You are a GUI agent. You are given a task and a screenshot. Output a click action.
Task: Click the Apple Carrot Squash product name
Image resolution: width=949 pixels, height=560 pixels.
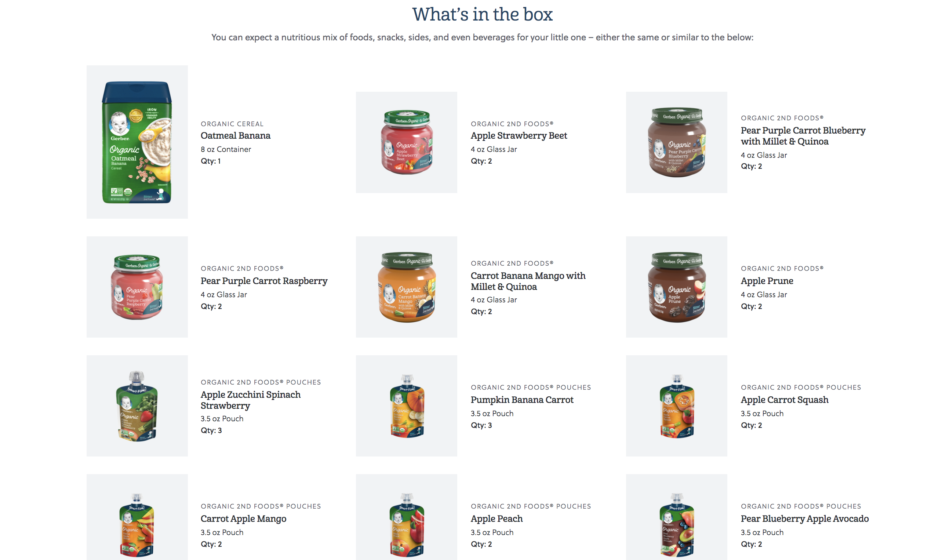click(x=785, y=400)
